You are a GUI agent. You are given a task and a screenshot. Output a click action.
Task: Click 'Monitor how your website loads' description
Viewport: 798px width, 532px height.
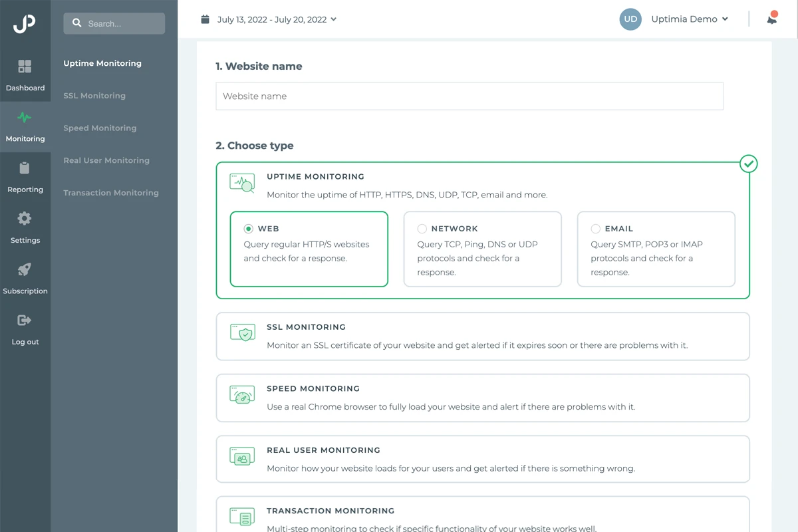click(x=451, y=469)
